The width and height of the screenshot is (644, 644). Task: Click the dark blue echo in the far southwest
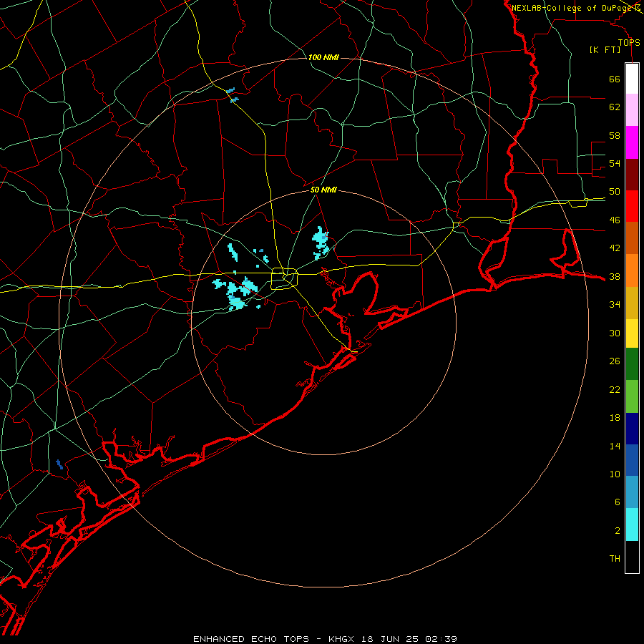59,464
